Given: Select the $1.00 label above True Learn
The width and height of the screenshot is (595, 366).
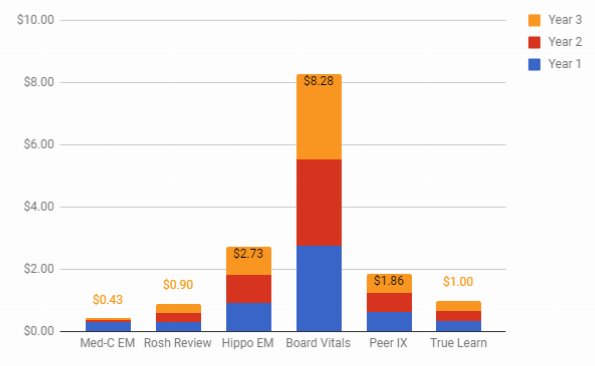Looking at the screenshot, I should [x=458, y=282].
